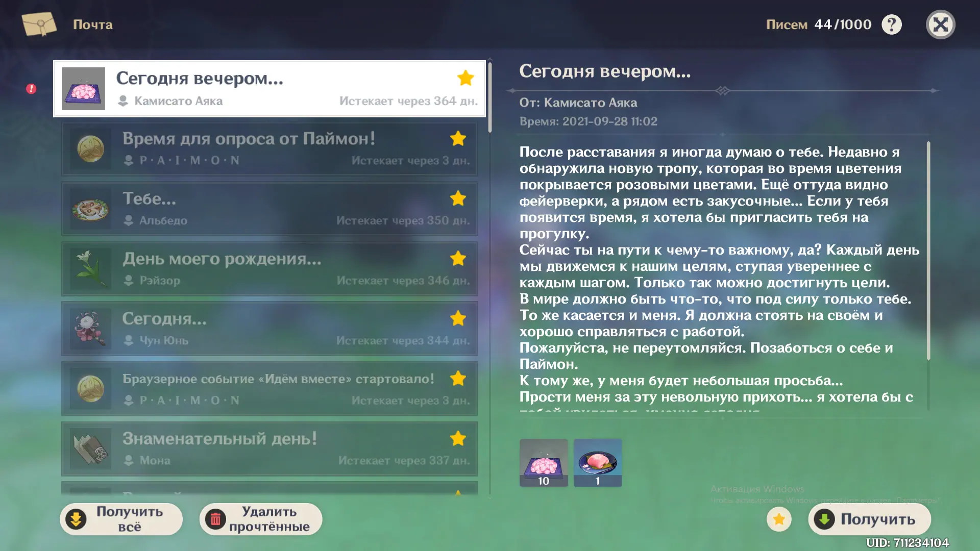Viewport: 980px width, 551px height.
Task: Open the Рэйзор birthday letter
Action: 269,269
